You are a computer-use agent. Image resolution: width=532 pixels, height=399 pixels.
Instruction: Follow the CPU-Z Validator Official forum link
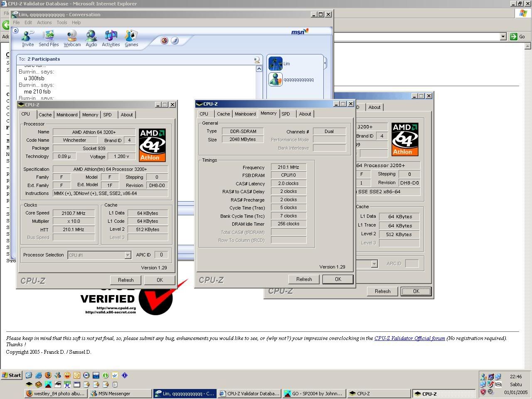point(409,338)
